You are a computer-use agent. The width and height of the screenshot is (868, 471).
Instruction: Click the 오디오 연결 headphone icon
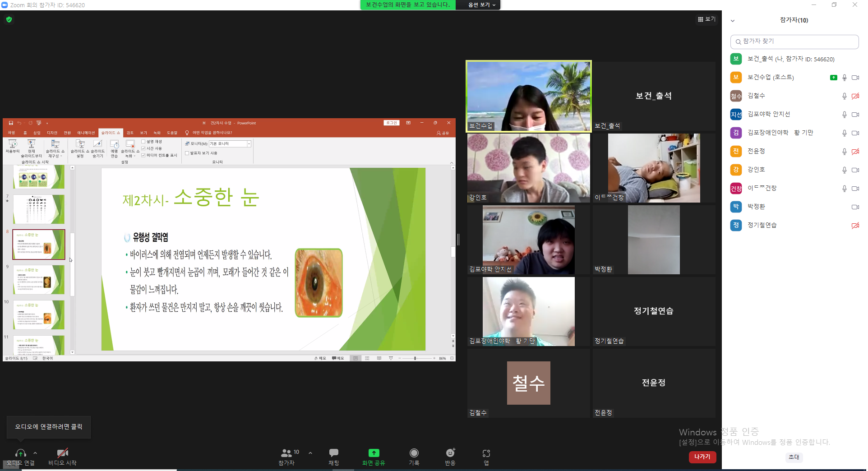pos(20,453)
